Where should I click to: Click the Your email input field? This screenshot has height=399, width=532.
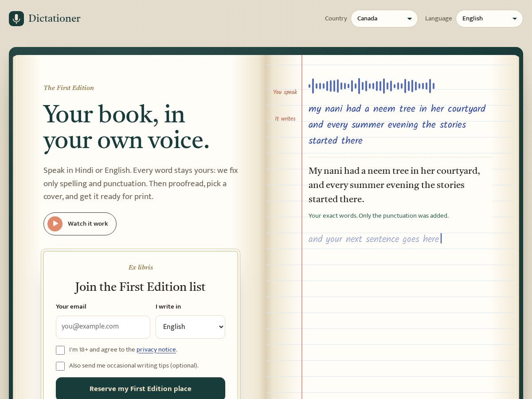(x=103, y=327)
